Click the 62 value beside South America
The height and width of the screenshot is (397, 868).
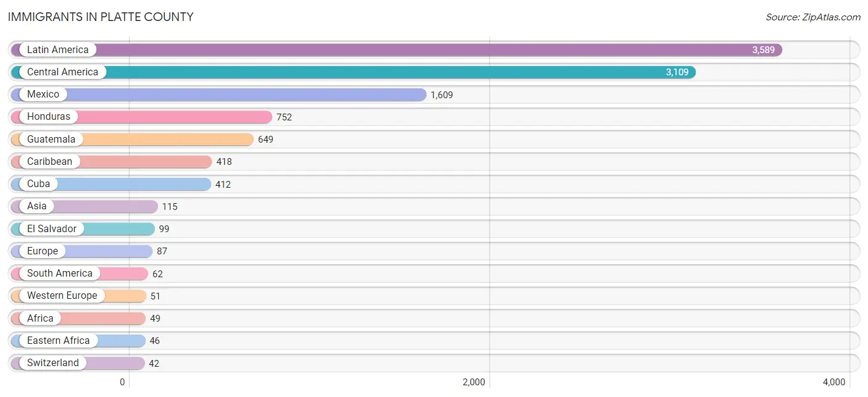157,274
